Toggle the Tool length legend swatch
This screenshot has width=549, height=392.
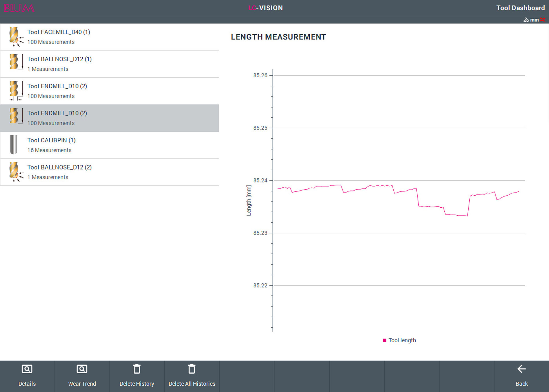[x=385, y=340]
